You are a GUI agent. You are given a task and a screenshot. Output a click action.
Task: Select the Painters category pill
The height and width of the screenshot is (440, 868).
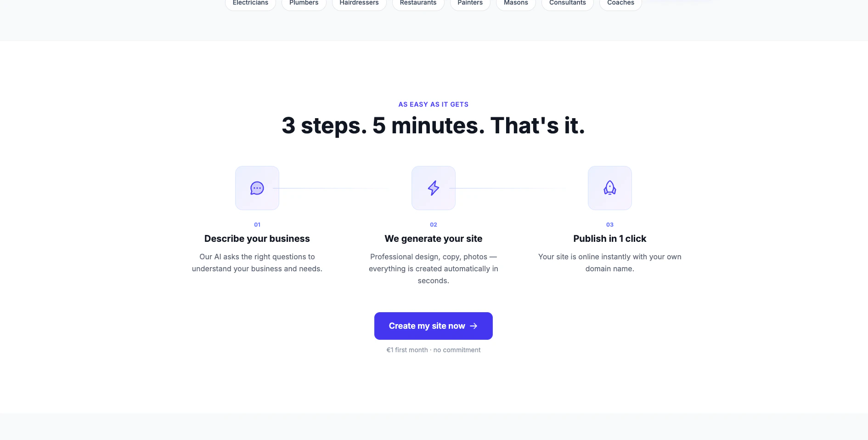470,3
